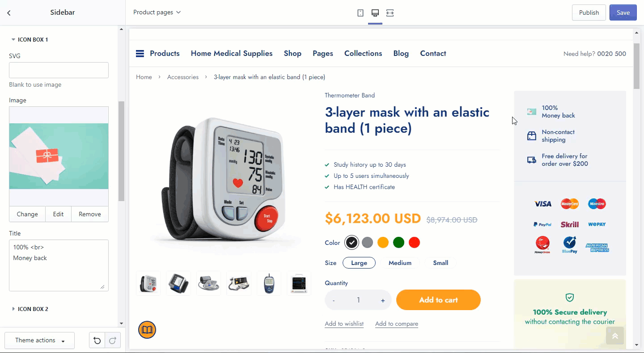Screen dimensions: 644x353
Task: Click the Save button
Action: 623,13
